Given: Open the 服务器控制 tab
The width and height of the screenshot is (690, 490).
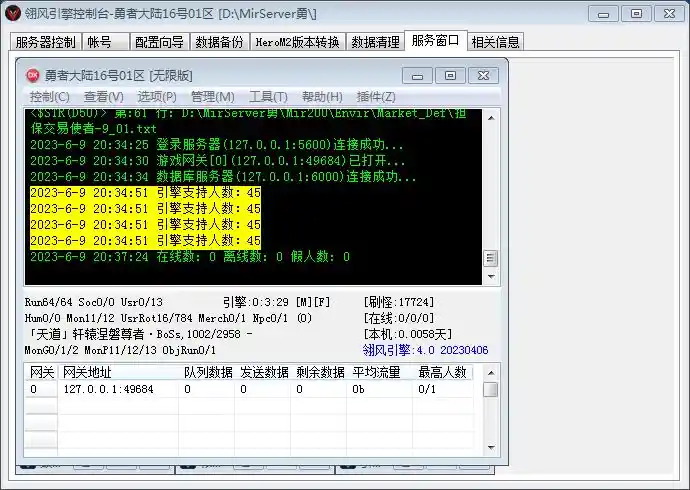Looking at the screenshot, I should (45, 42).
